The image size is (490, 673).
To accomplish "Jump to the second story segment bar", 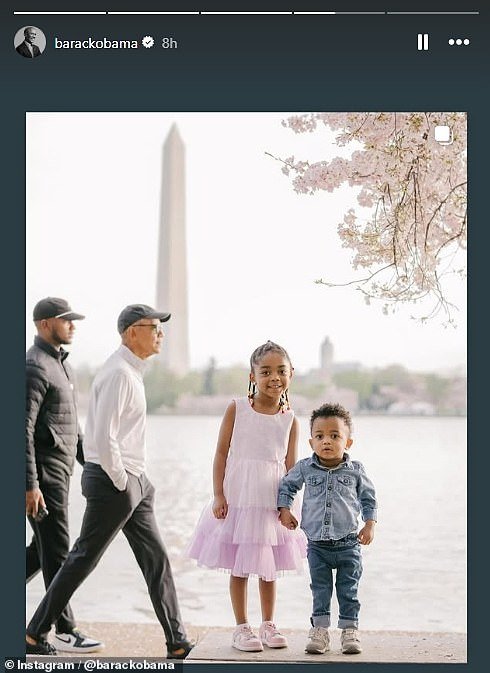I will tap(153, 13).
